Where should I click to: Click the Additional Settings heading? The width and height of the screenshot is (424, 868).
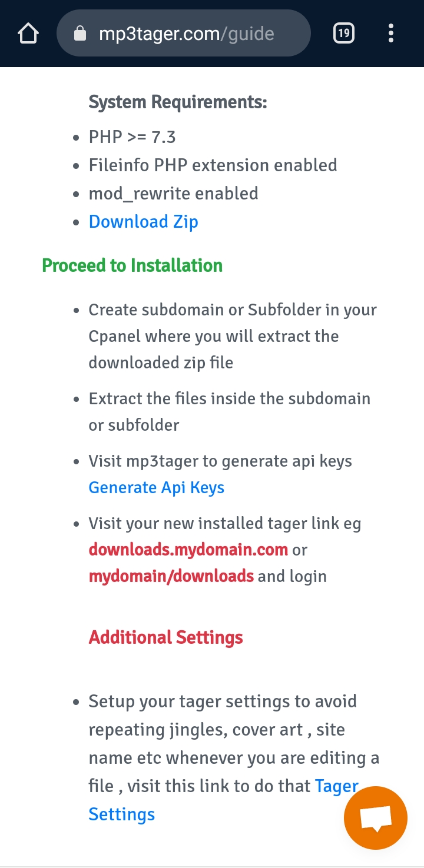pos(165,637)
